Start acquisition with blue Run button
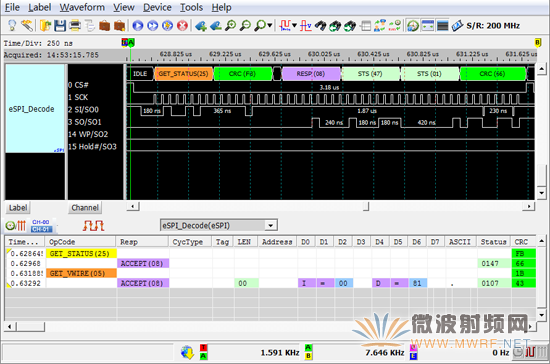The height and width of the screenshot is (364, 550). (138, 26)
